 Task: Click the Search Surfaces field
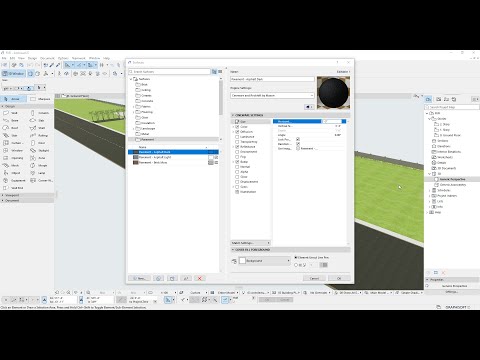point(169,72)
